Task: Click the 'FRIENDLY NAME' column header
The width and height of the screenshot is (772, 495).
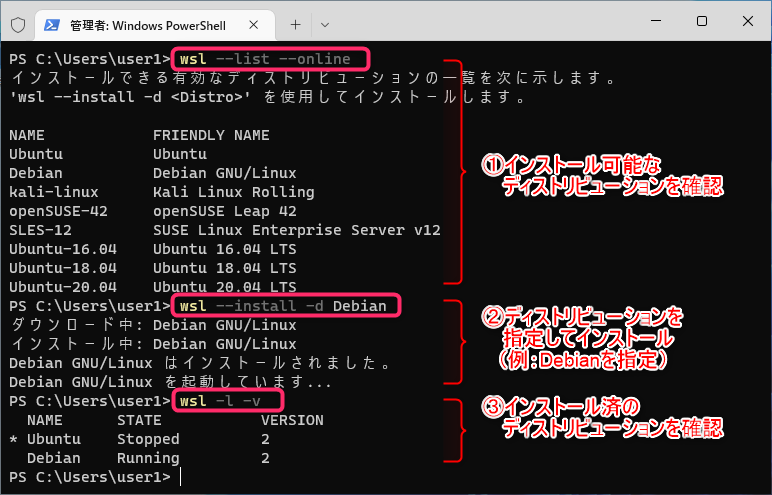Action: 211,135
